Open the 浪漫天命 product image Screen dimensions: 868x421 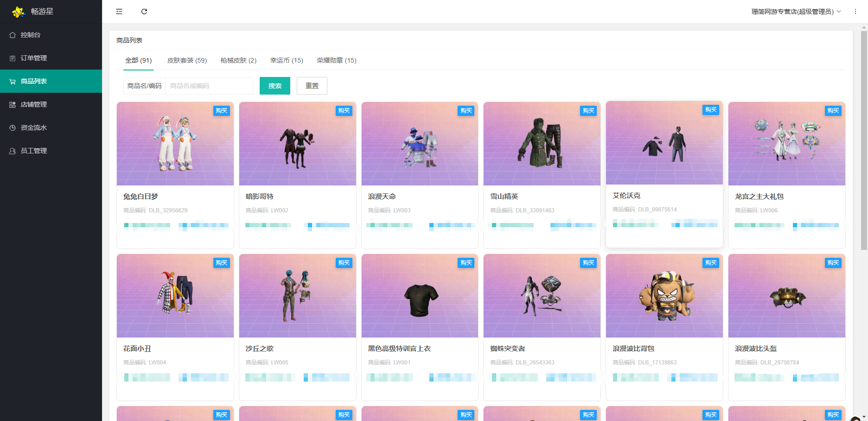coord(420,144)
